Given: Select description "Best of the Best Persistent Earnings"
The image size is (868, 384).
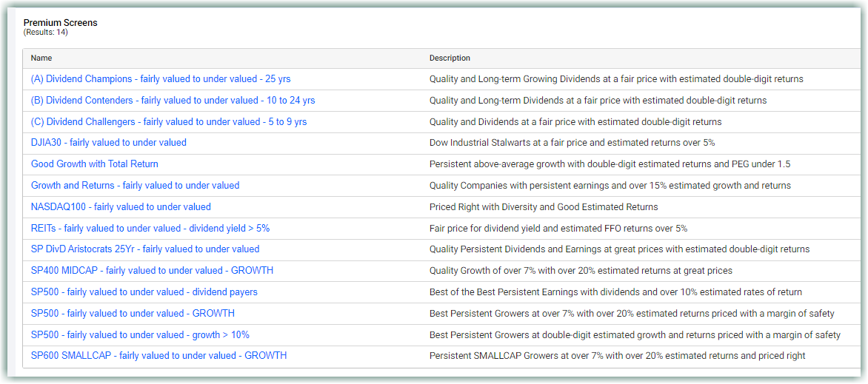Looking at the screenshot, I should point(615,292).
